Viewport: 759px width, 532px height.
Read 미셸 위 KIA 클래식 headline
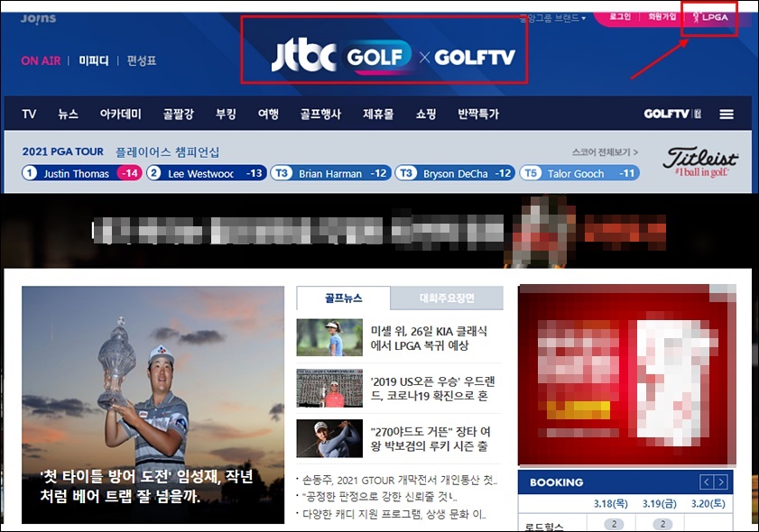click(429, 338)
